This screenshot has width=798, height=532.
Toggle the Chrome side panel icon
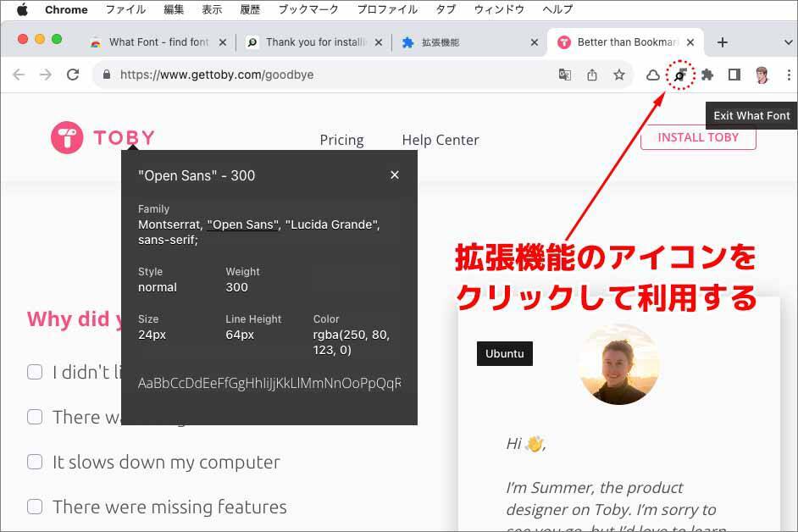734,75
